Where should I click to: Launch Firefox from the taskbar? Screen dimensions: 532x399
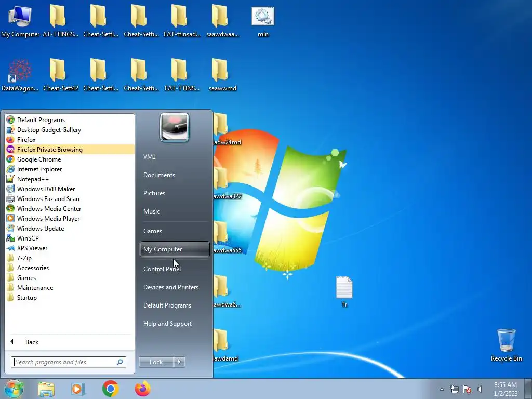click(x=143, y=389)
